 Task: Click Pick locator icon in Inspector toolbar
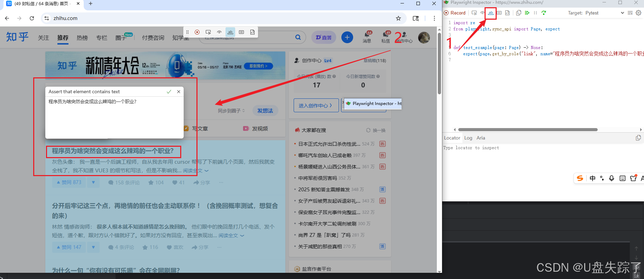[x=474, y=13]
